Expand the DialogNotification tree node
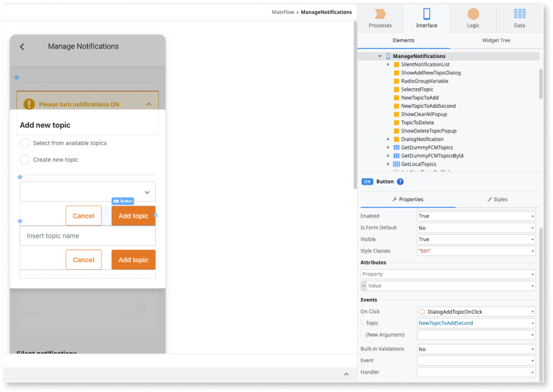Screen dimensions: 553x392 pyautogui.click(x=388, y=139)
